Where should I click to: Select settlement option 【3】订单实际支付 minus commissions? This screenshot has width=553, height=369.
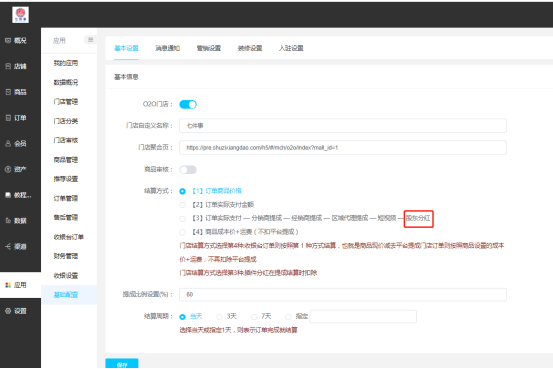pyautogui.click(x=182, y=218)
